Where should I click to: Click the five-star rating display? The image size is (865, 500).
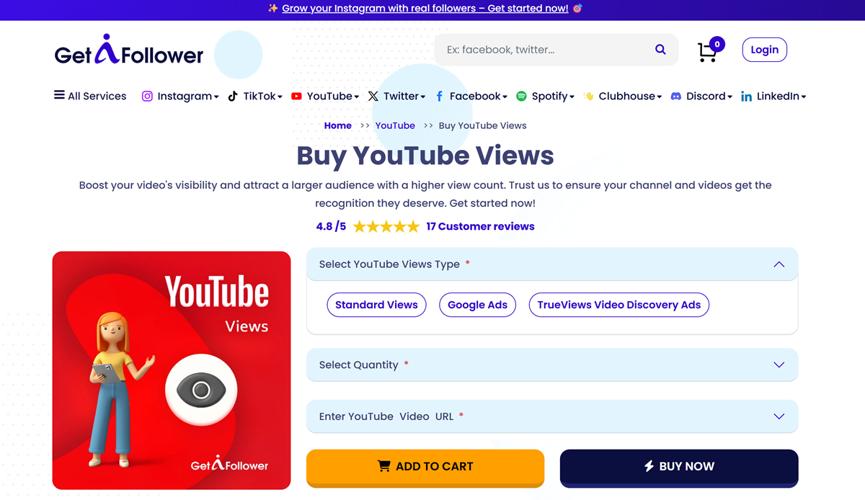coord(386,227)
